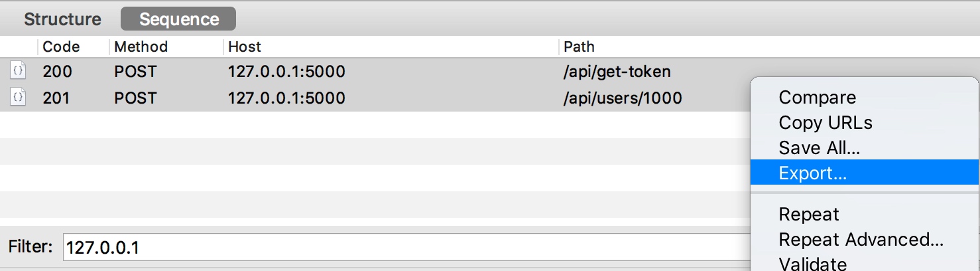Click the JSON icon for users/1000 request
This screenshot has height=271, width=980.
click(x=18, y=98)
